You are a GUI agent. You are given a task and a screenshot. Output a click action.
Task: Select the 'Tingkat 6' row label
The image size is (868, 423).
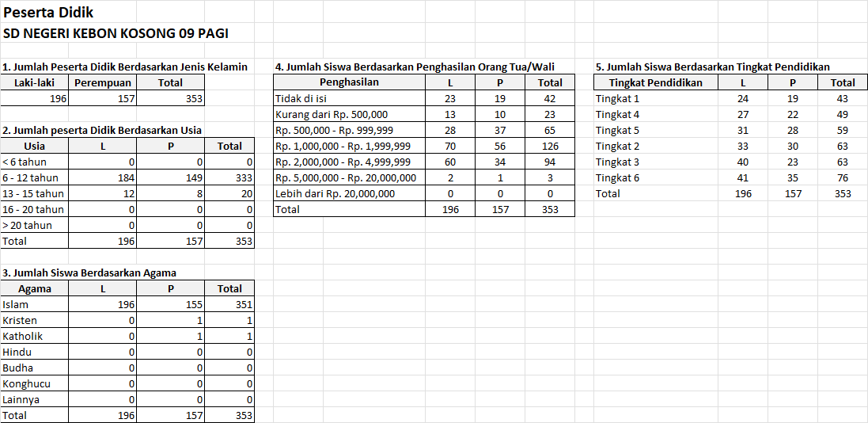[656, 178]
